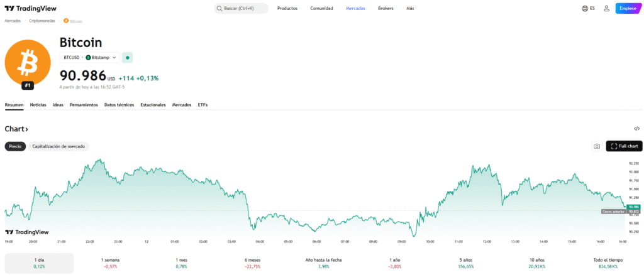The height and width of the screenshot is (275, 644).
Task: Open the Productos menu
Action: (287, 9)
